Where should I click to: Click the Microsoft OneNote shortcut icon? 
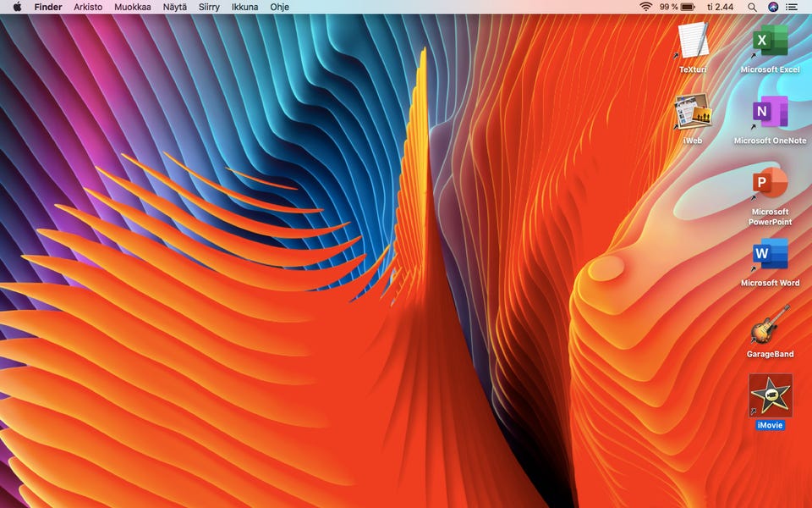[770, 112]
